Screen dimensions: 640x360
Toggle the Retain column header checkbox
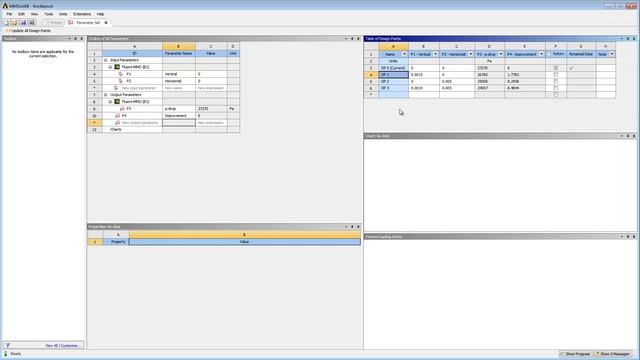pos(549,54)
